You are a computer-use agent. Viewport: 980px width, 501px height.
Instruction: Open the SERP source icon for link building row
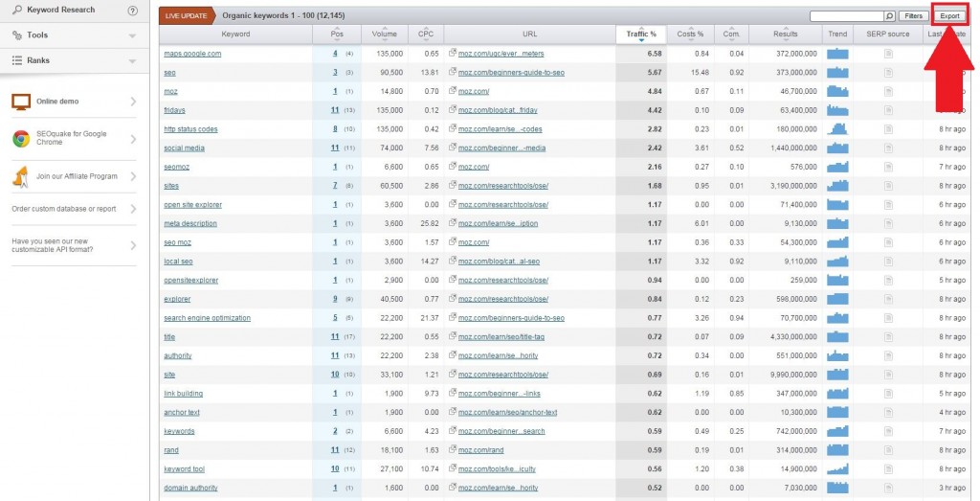tap(888, 394)
